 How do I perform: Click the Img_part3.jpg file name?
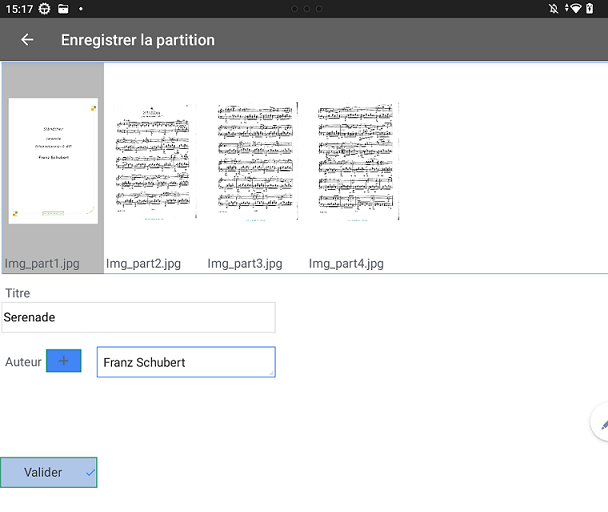[245, 264]
